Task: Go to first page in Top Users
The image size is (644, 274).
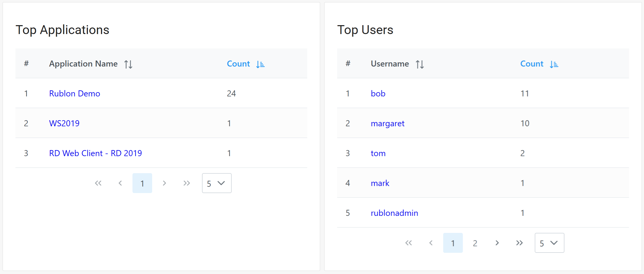Action: pos(409,243)
